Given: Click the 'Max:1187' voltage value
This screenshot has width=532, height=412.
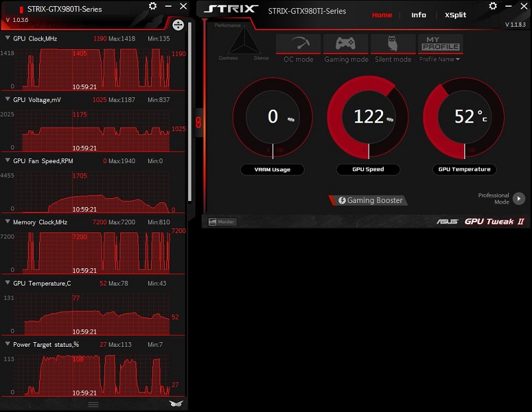Looking at the screenshot, I should tap(122, 100).
